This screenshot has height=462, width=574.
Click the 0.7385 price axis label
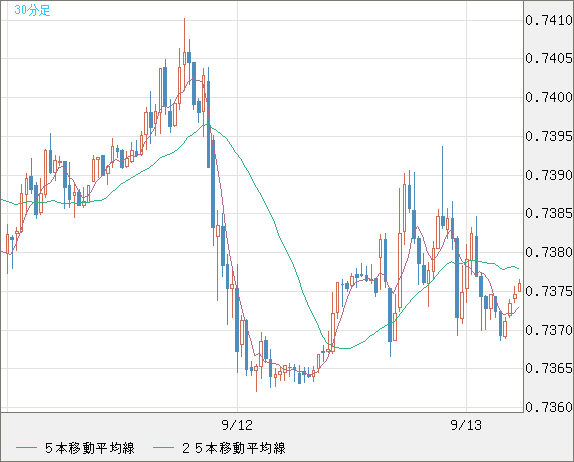click(549, 213)
